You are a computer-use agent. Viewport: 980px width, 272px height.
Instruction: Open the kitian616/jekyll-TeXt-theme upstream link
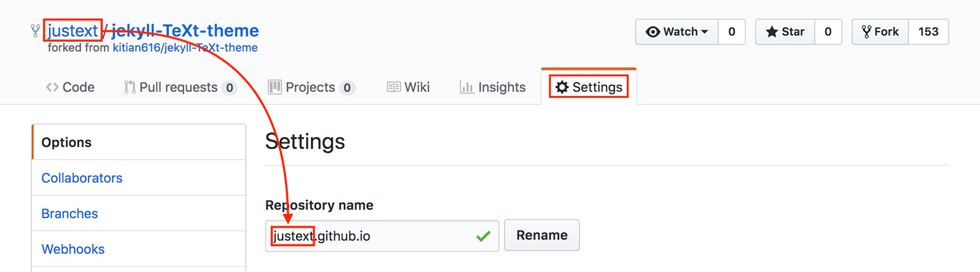(x=185, y=48)
